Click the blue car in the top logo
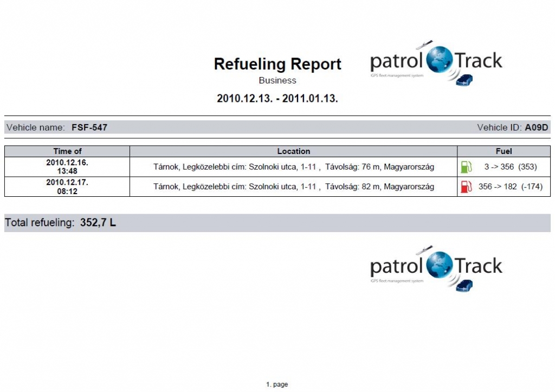The width and height of the screenshot is (555, 392). pos(464,81)
